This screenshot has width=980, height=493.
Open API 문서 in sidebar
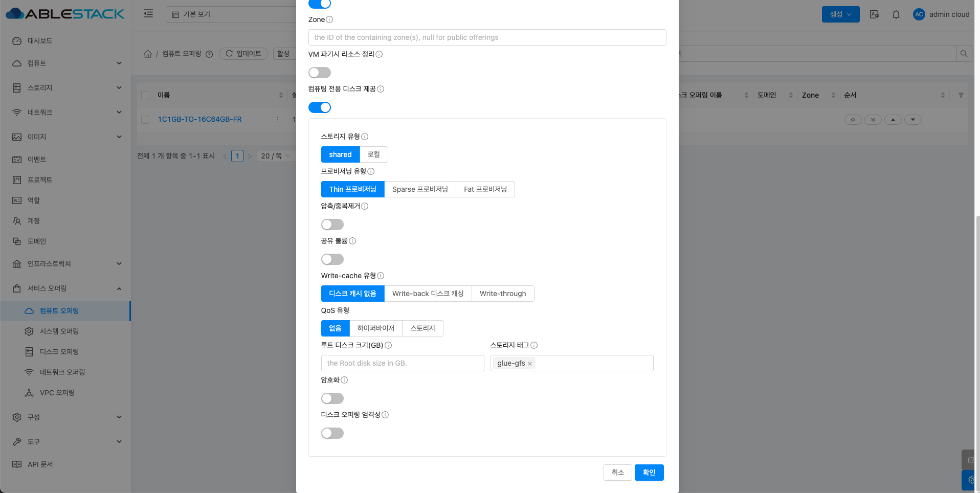point(65,464)
